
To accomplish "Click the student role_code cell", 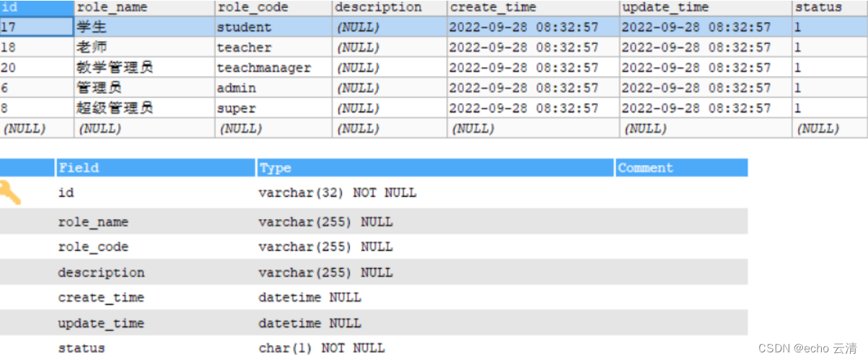I will pyautogui.click(x=273, y=27).
